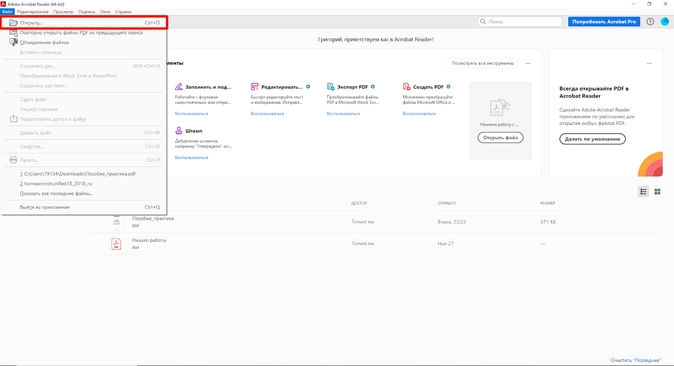Click the blue badge next to Редактировать
This screenshot has height=366, width=674.
[308, 86]
